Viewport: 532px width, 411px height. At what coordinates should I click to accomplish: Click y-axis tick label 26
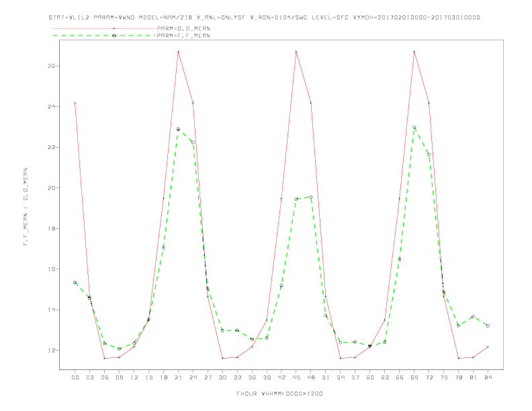click(x=52, y=66)
